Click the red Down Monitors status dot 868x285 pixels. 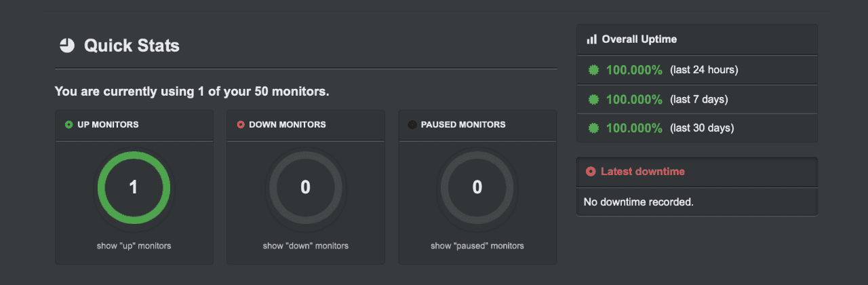click(241, 125)
